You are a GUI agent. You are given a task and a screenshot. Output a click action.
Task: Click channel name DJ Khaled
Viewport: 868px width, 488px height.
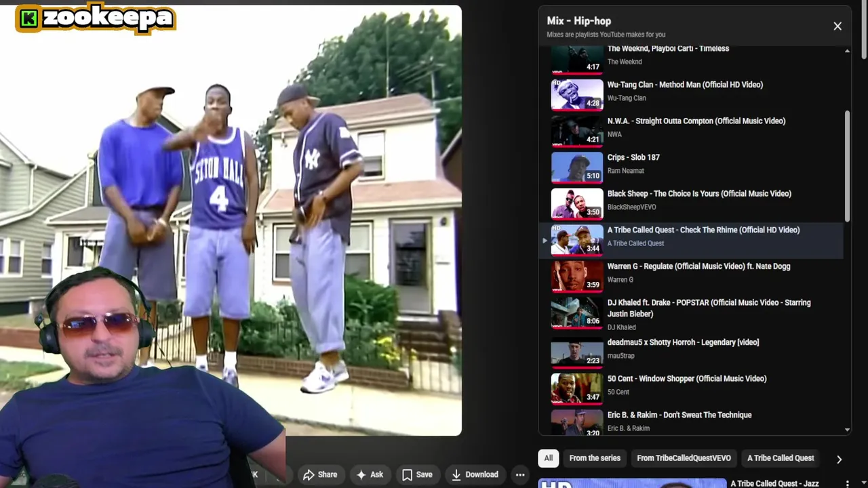[x=621, y=327]
